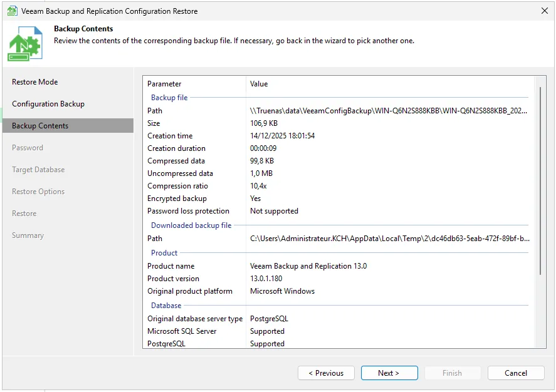Click the Product version row
This screenshot has height=392, width=556.
tap(338, 279)
